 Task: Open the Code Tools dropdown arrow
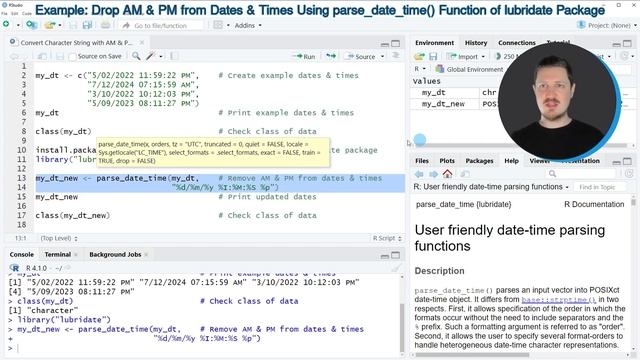click(x=161, y=56)
